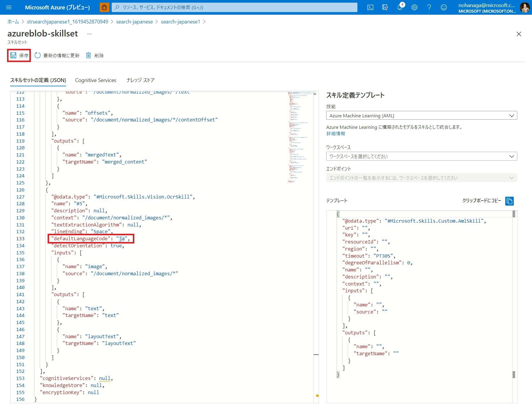Open directory and subscription filter icon
This screenshot has width=532, height=417.
coord(385,7)
